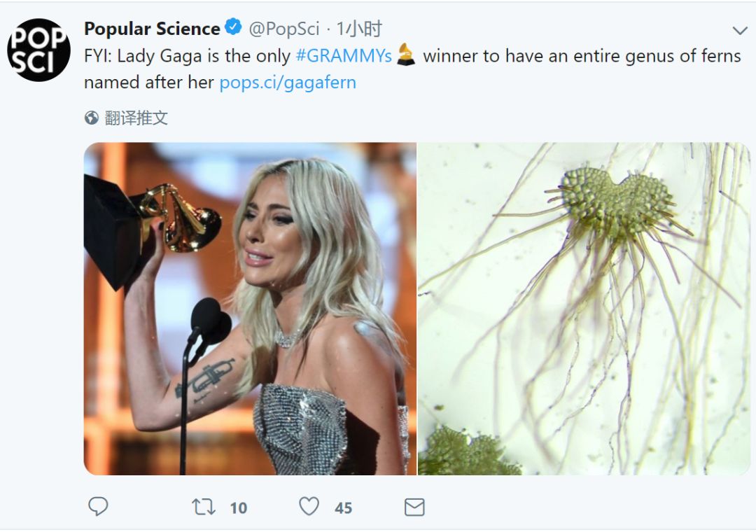Click "翻译推文" to translate the tweet
This screenshot has height=532, width=756.
tap(136, 118)
